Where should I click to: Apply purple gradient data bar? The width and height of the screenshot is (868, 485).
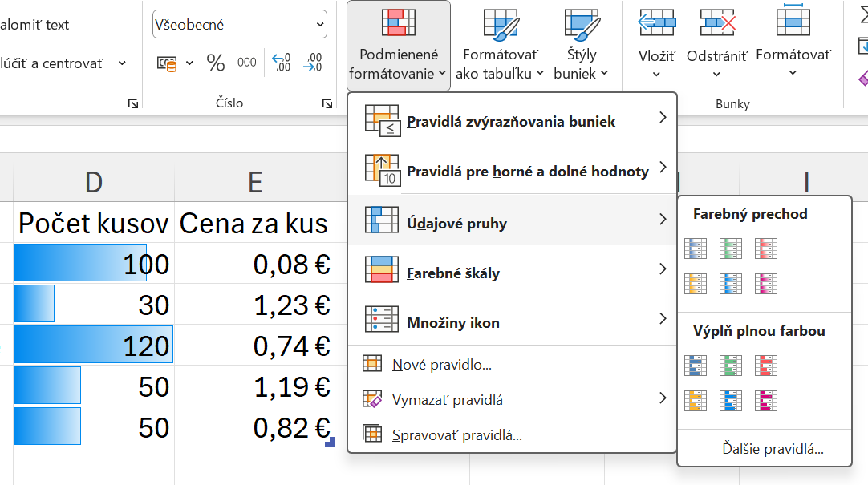coord(766,284)
